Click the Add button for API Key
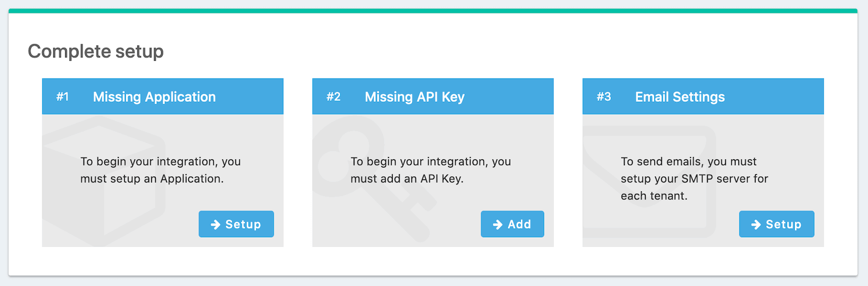 pos(512,224)
